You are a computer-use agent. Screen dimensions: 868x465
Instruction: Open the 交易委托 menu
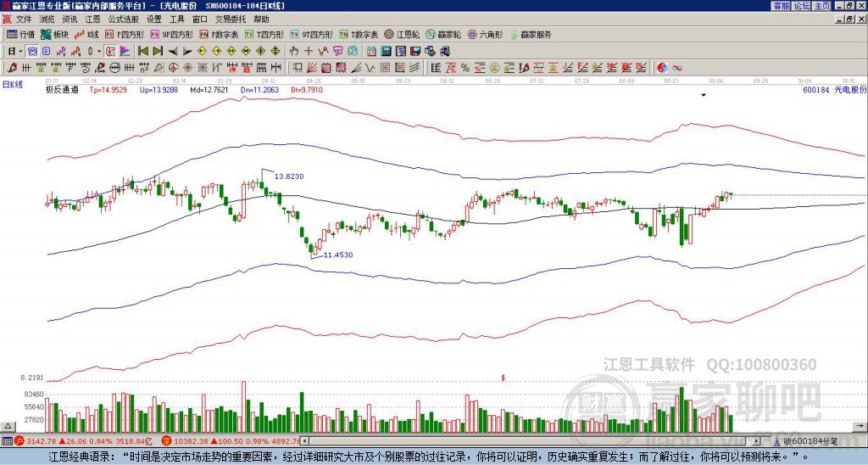pyautogui.click(x=231, y=20)
